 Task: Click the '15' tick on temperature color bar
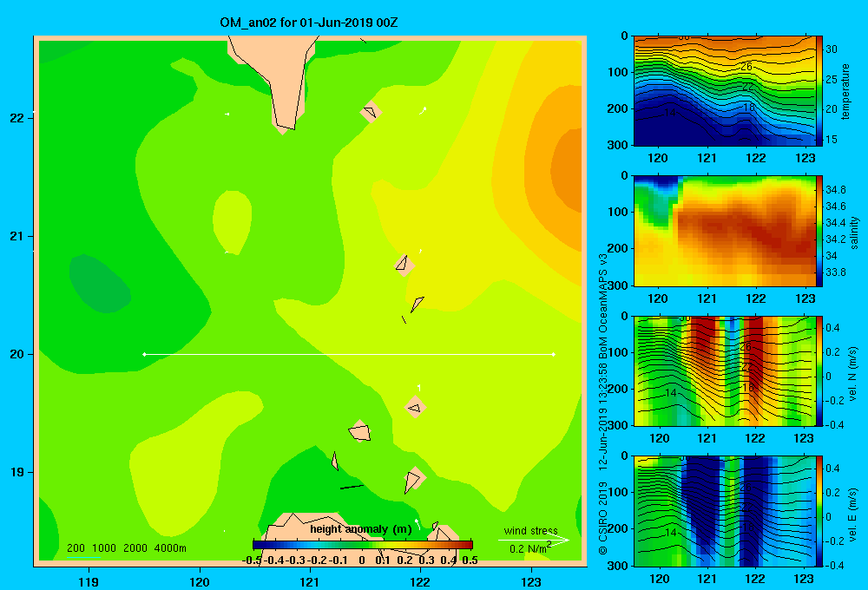[832, 140]
